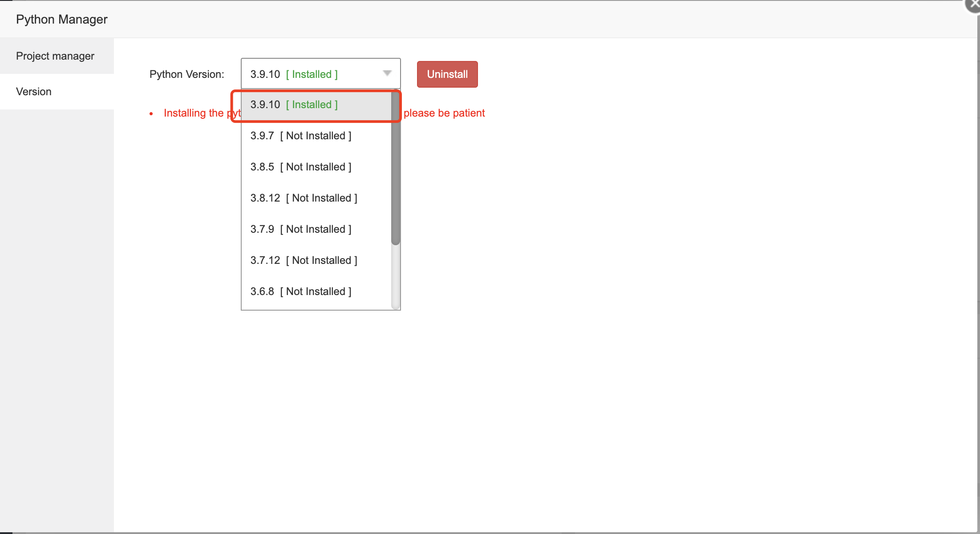Click the bullet point beside the warning

point(151,113)
